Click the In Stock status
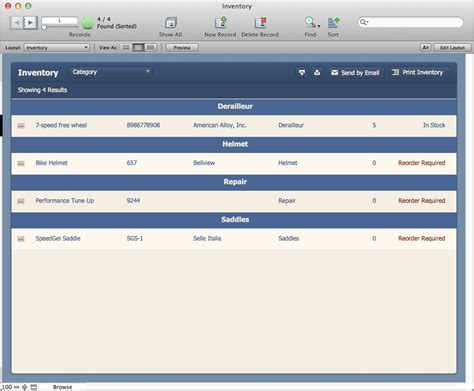This screenshot has height=391, width=474. click(x=434, y=125)
